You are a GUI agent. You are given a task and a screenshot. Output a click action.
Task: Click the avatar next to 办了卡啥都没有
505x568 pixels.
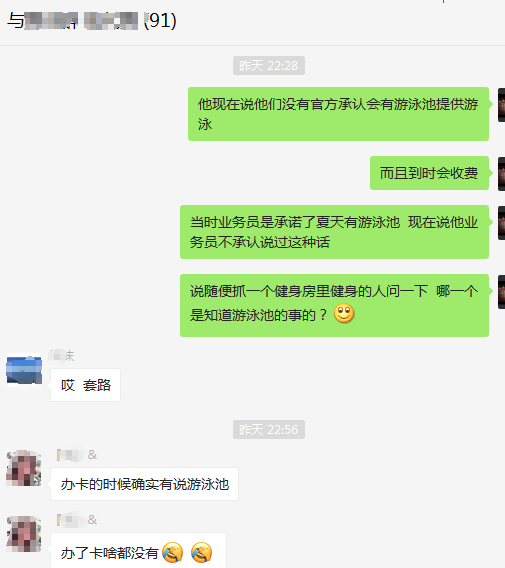click(x=24, y=534)
